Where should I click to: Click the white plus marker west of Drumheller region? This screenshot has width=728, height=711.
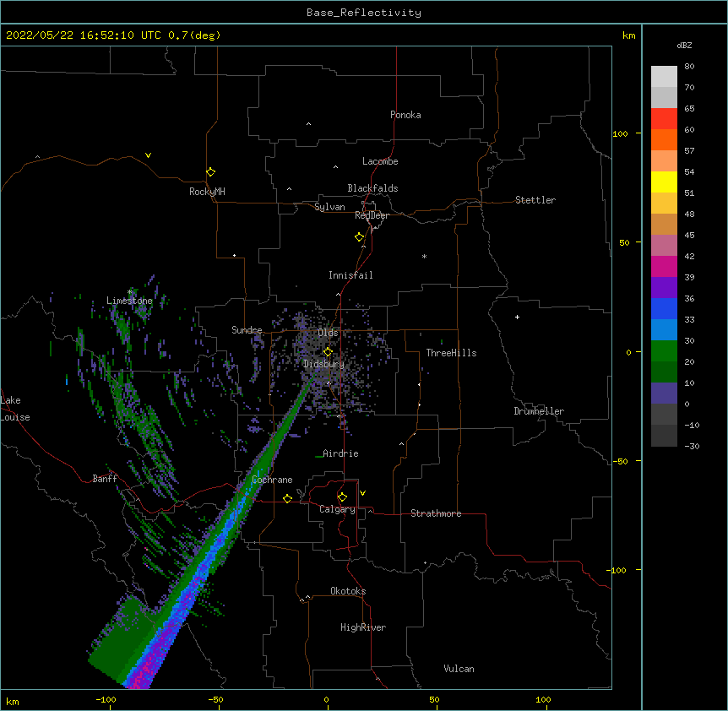click(517, 317)
